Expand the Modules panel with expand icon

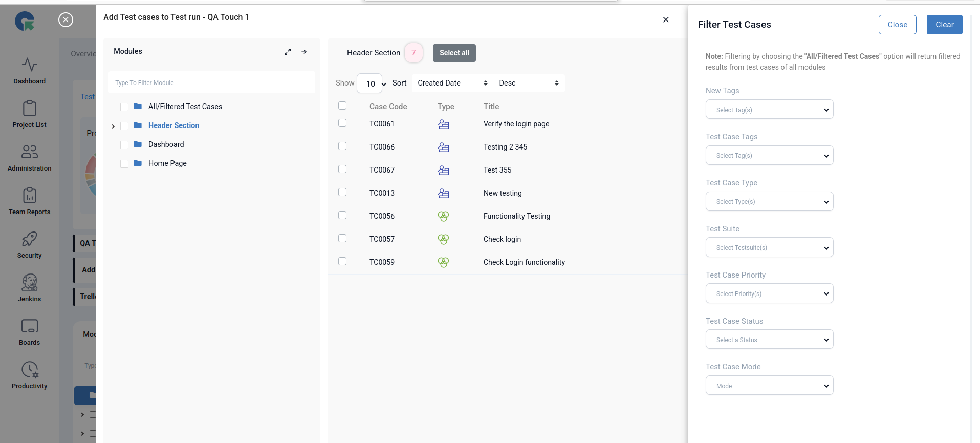pos(288,52)
